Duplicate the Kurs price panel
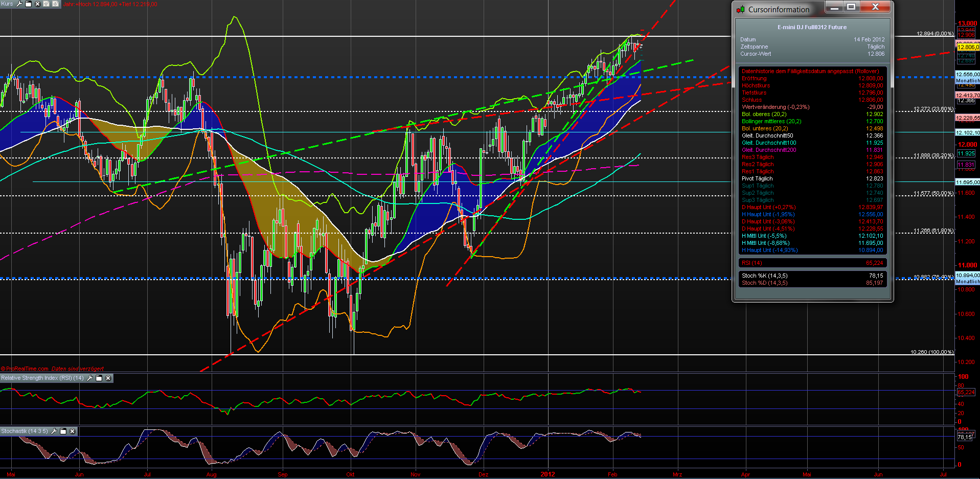 tap(28, 4)
